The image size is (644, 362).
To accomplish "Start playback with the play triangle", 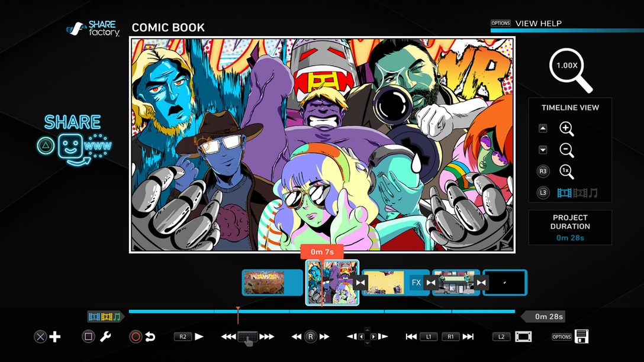I will pos(199,337).
